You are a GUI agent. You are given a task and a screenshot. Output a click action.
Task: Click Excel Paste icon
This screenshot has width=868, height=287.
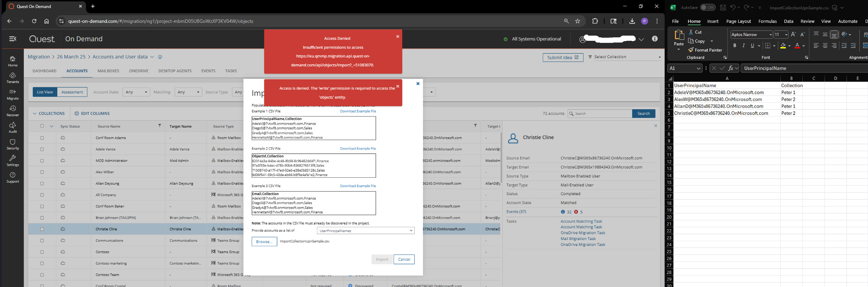[679, 35]
